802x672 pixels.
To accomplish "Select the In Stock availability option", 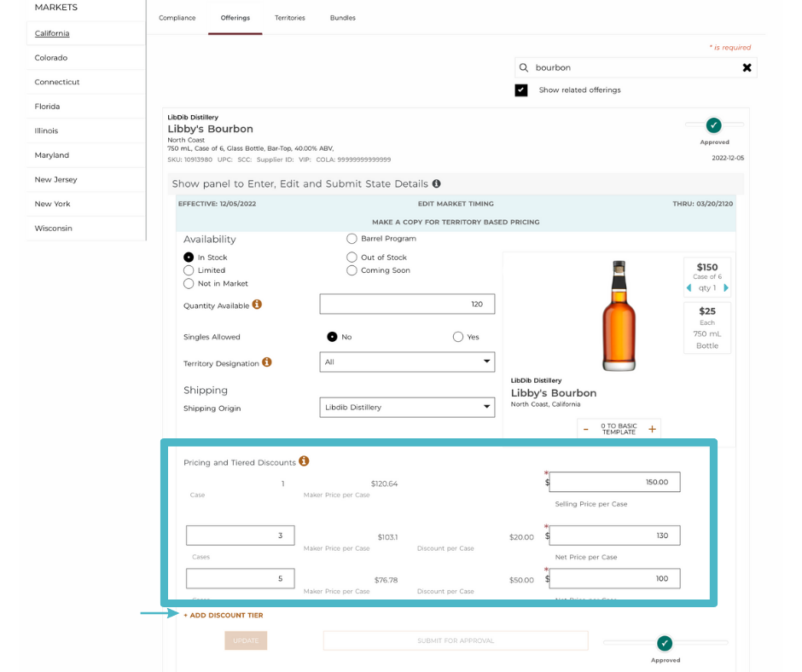I will coord(189,258).
